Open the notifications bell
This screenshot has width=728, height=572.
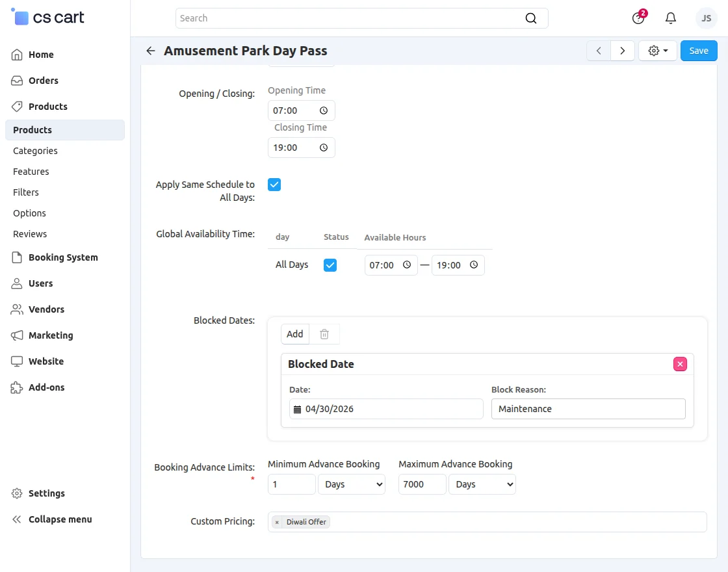(671, 18)
